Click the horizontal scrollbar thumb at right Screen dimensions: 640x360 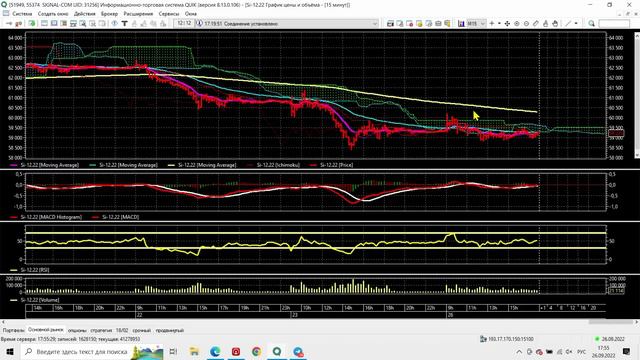[x=611, y=322]
